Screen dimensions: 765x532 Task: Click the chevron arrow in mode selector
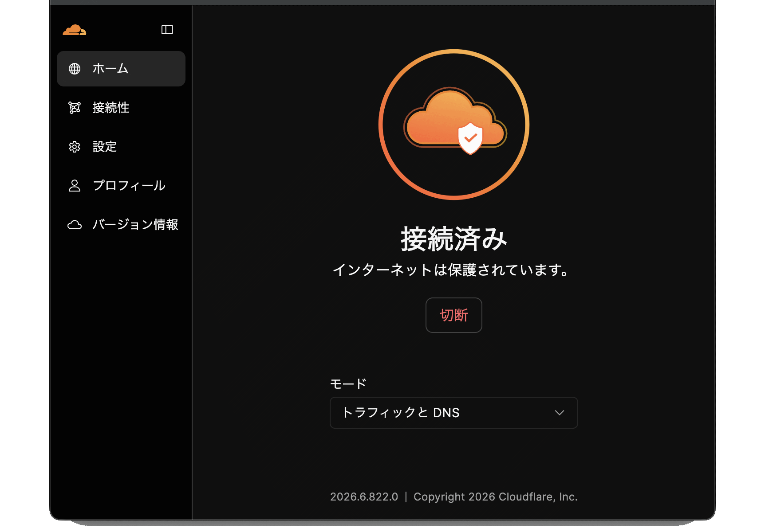click(x=560, y=413)
